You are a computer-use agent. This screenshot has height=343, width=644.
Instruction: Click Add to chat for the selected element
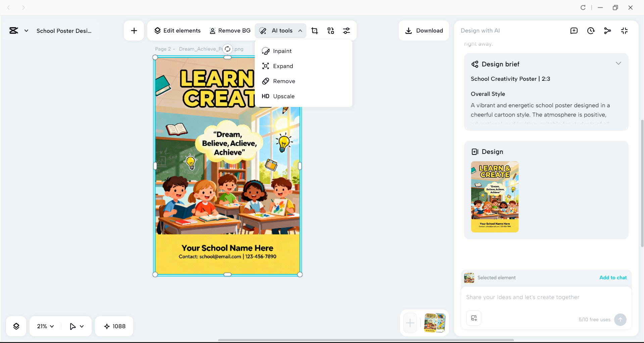(x=613, y=278)
